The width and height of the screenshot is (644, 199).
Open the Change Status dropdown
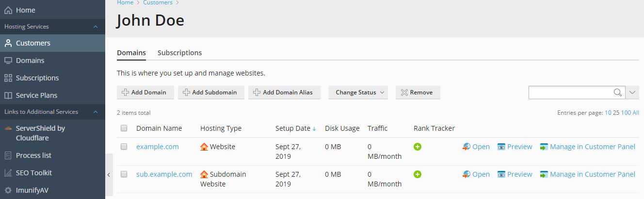pos(358,92)
